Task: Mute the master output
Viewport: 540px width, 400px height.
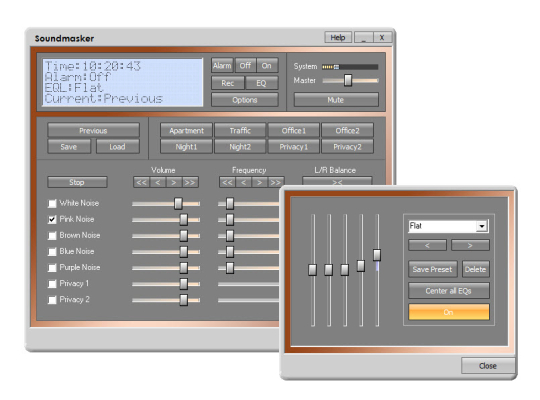Action: (336, 100)
